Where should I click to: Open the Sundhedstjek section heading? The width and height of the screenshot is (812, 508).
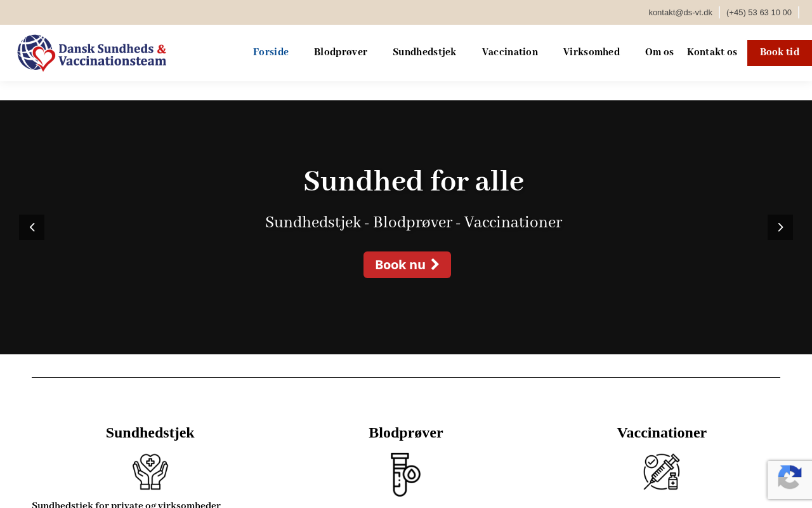click(150, 433)
